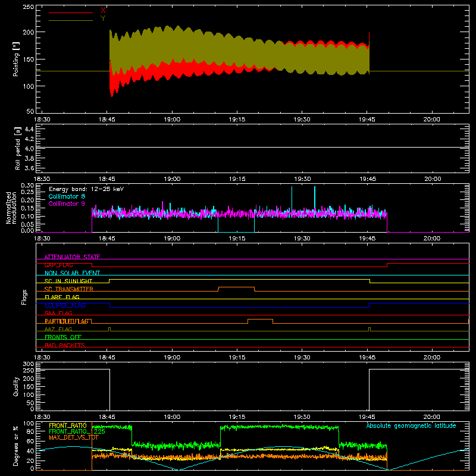Image resolution: width=476 pixels, height=476 pixels.
Task: Click the '3.6' tick on the Roll period axis
Action: (29, 168)
